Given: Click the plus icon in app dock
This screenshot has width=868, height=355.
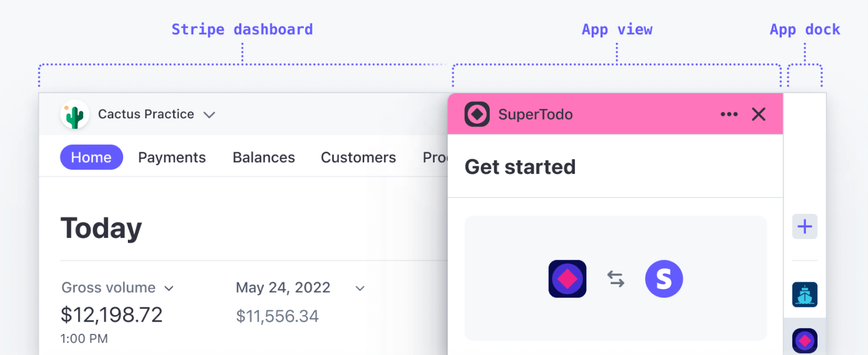Looking at the screenshot, I should 805,227.
